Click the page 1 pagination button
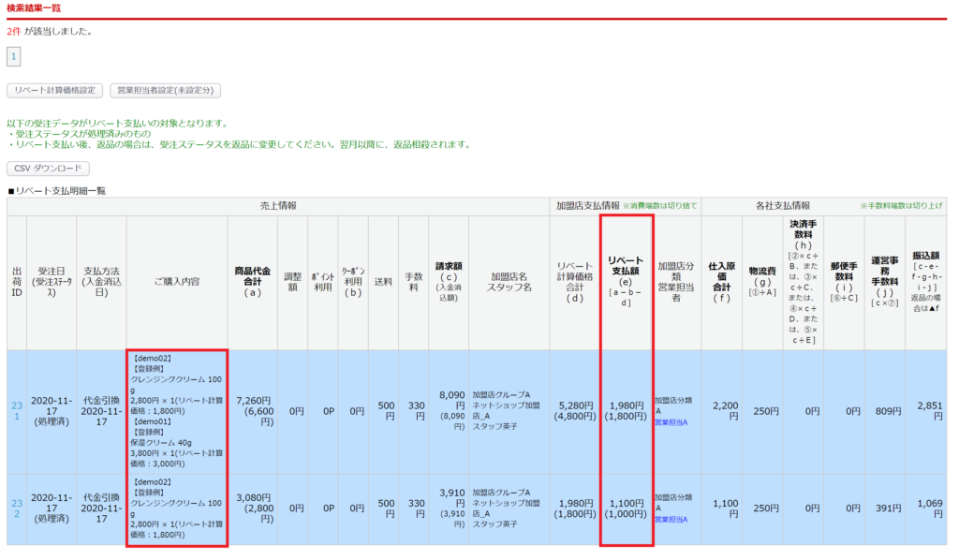 pyautogui.click(x=13, y=58)
